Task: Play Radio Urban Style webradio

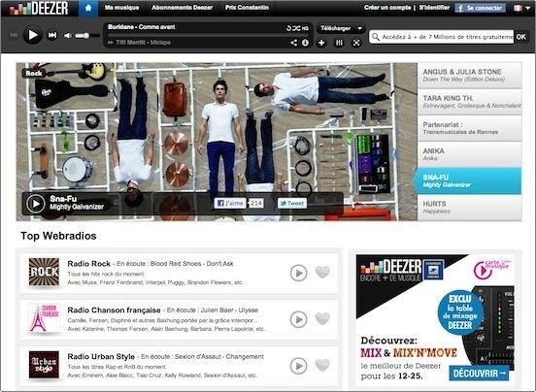Action: point(298,366)
